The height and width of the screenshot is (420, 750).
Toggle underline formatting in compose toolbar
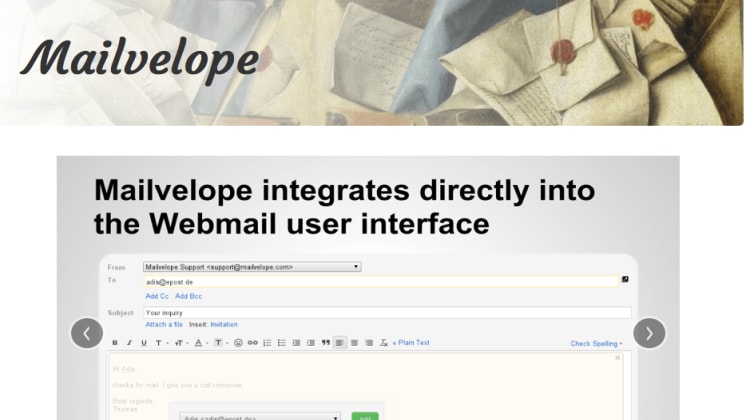point(143,343)
